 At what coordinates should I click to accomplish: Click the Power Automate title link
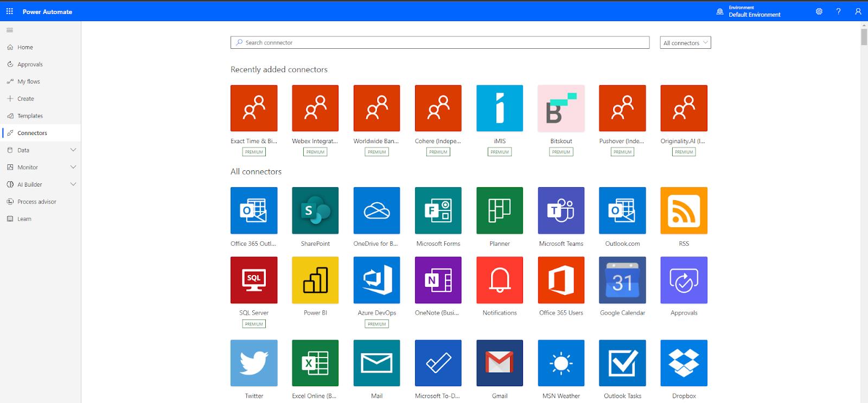(47, 11)
